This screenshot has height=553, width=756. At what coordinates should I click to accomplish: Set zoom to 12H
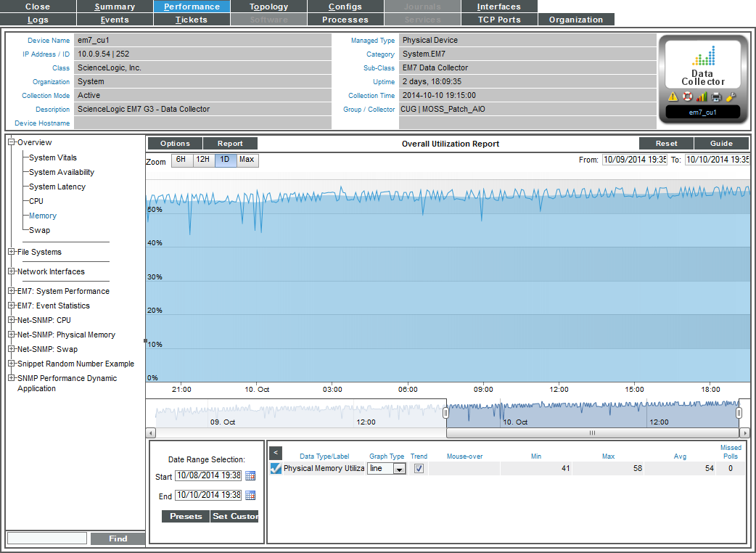click(x=203, y=160)
